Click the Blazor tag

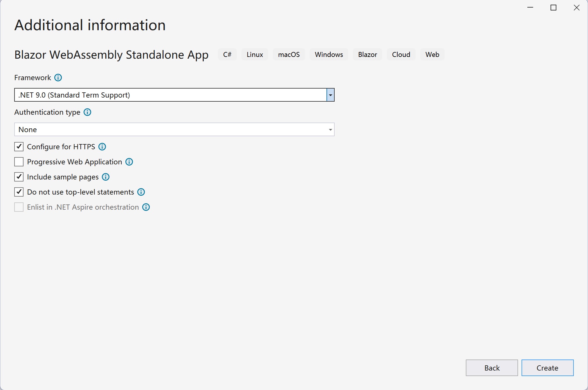point(367,55)
